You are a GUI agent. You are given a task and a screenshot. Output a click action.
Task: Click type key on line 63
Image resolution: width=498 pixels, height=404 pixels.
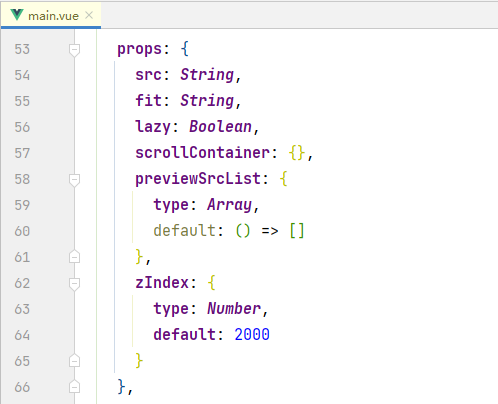tap(171, 309)
